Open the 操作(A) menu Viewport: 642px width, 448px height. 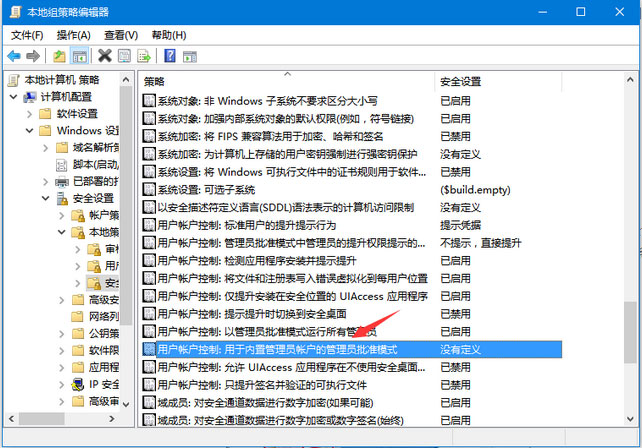[x=74, y=35]
